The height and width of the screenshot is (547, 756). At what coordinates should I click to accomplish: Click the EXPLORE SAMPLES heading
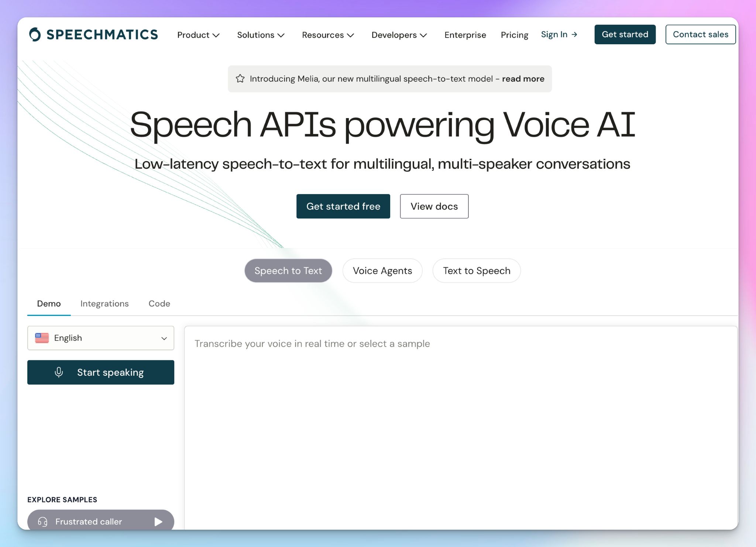[62, 500]
